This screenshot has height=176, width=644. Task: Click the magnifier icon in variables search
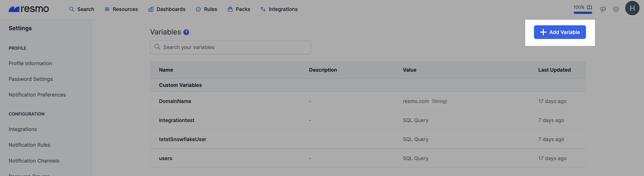click(157, 47)
